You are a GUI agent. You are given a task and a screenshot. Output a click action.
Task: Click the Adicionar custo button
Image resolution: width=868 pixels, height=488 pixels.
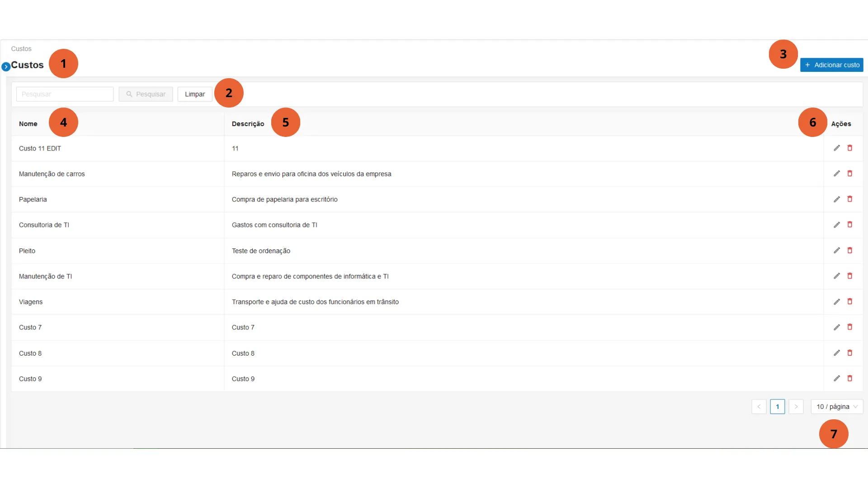coord(831,65)
